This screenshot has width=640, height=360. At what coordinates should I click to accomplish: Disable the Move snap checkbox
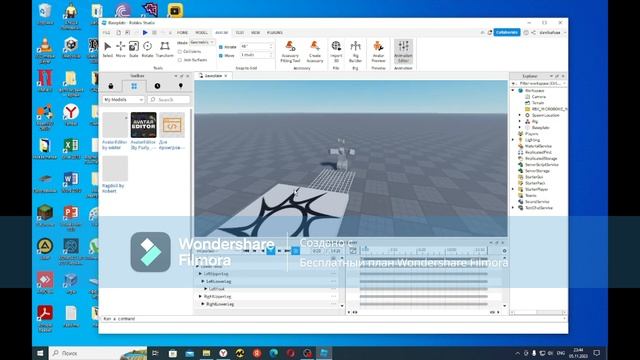(221, 55)
